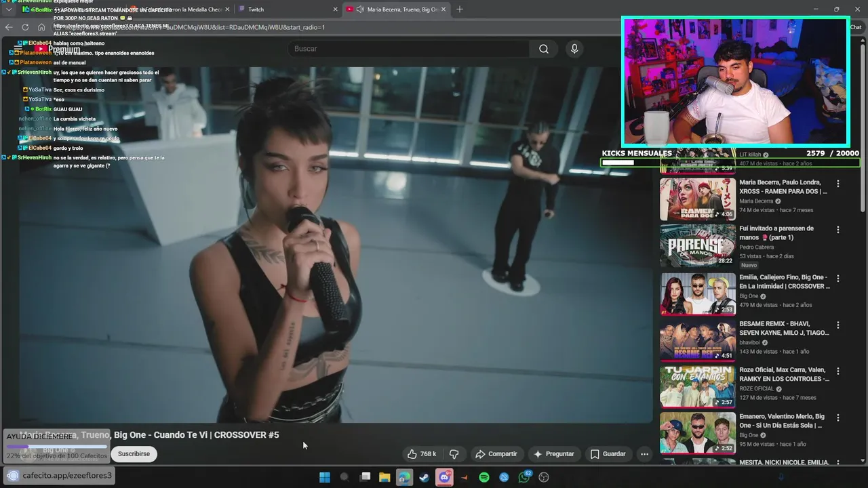Open options menu for Roze Oficial video
This screenshot has height=488, width=868.
coord(838,371)
